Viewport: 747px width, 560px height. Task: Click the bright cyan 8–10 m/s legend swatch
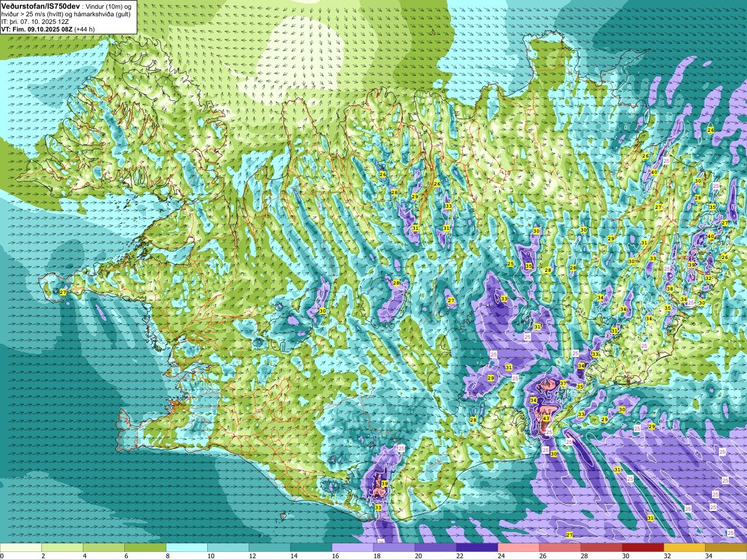187,547
